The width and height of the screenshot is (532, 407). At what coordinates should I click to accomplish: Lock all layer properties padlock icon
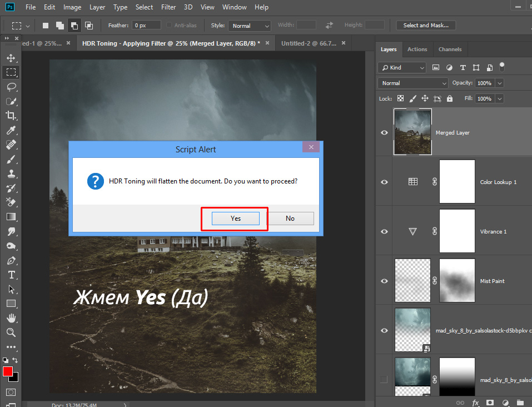[450, 98]
